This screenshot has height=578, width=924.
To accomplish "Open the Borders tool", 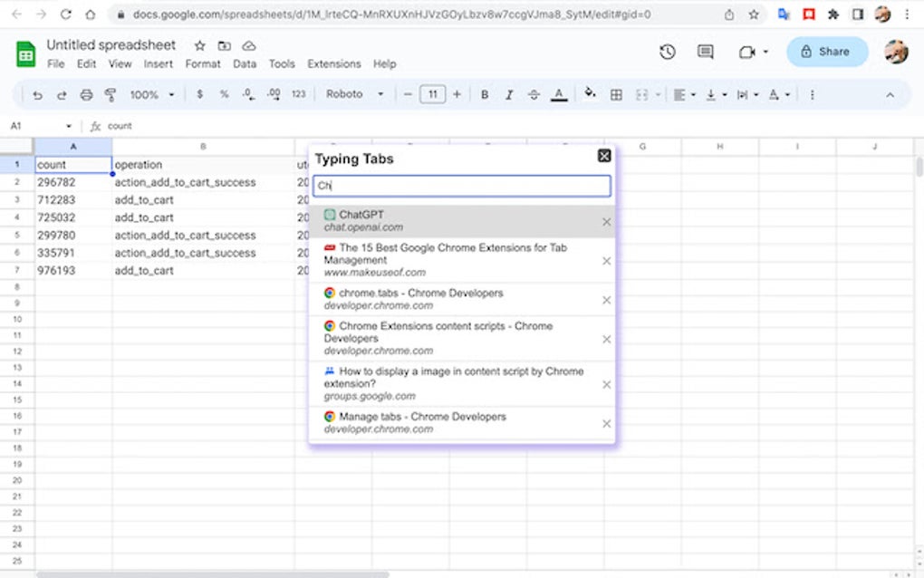I will coord(616,94).
